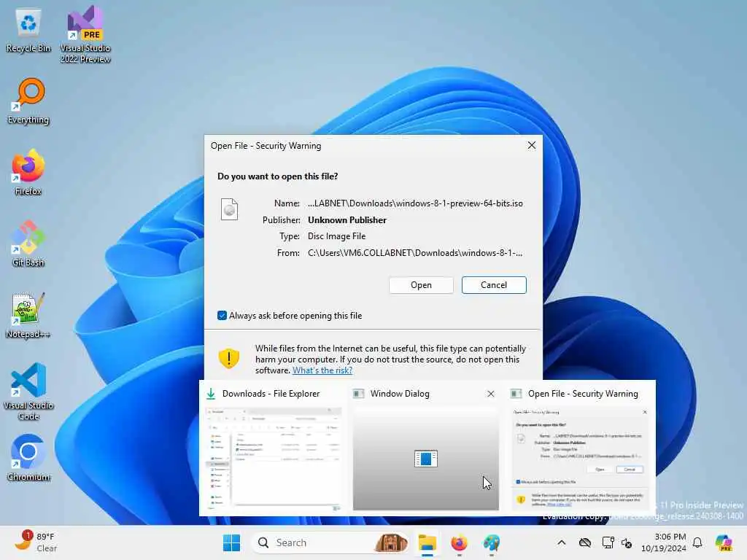This screenshot has width=747, height=560.
Task: Switch to the Window Dialog preview thumbnail
Action: point(426,459)
